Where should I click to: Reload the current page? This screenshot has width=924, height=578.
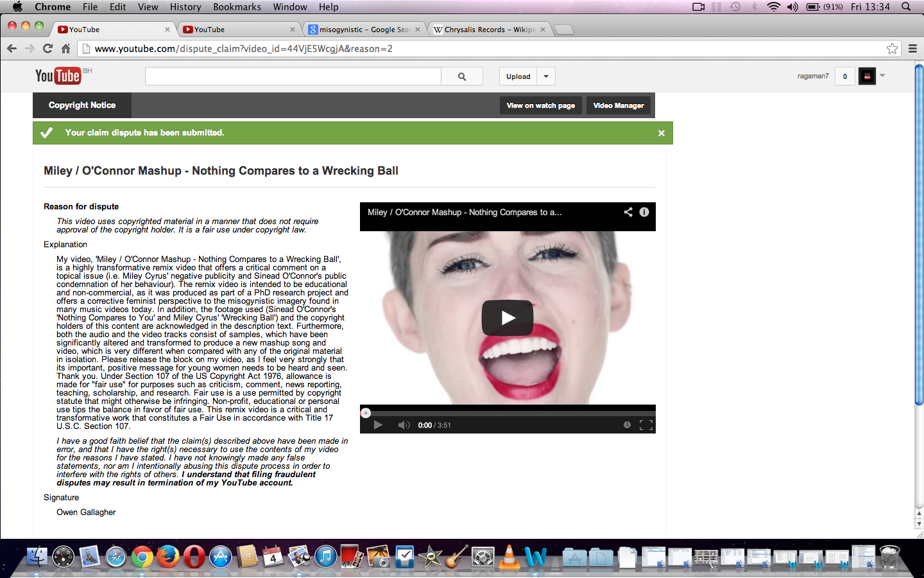(x=47, y=48)
